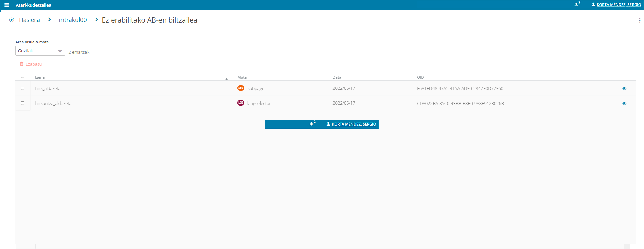This screenshot has height=249, width=644.
Task: Click the Mota column header
Action: coord(242,77)
